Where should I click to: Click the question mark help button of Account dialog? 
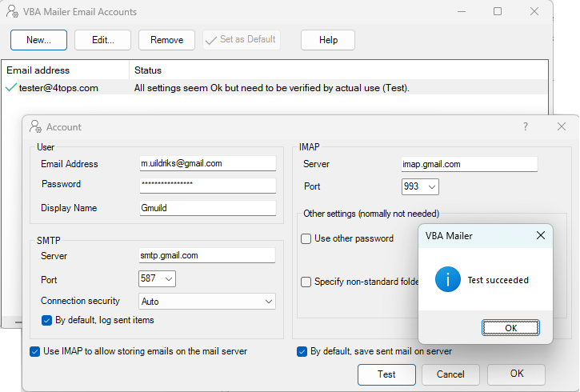click(x=526, y=127)
